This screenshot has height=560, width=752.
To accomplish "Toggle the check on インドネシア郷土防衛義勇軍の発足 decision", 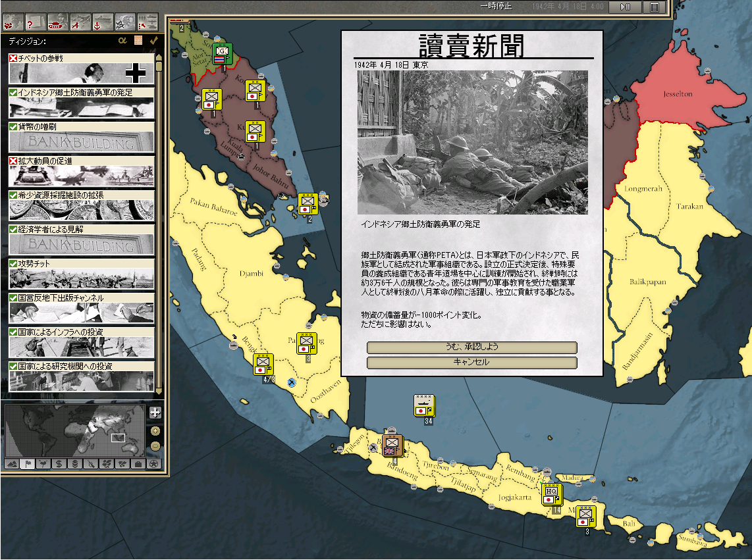I will [x=13, y=93].
